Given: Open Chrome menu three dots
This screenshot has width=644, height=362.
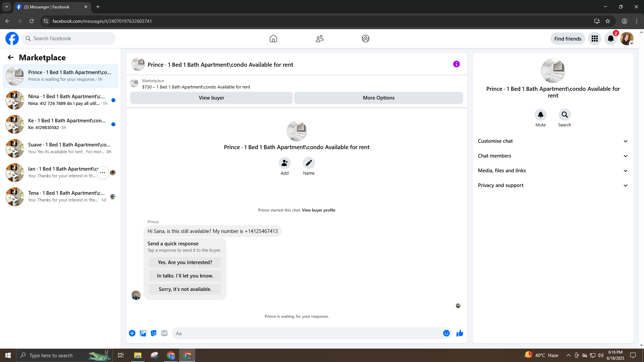Looking at the screenshot, I should coord(637,21).
